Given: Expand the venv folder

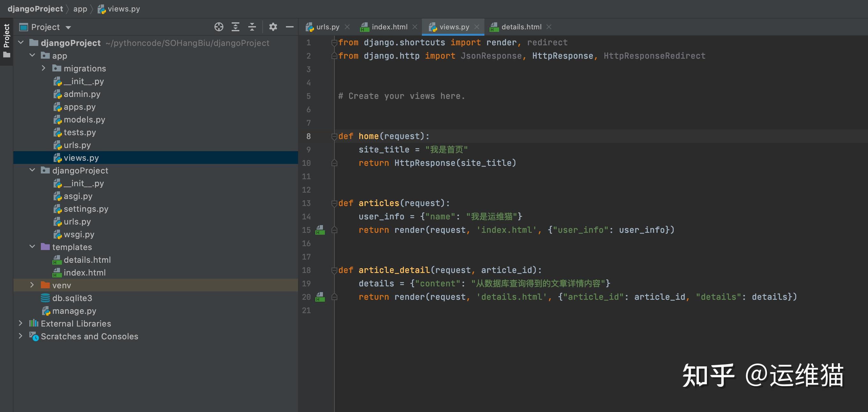Looking at the screenshot, I should coord(32,285).
